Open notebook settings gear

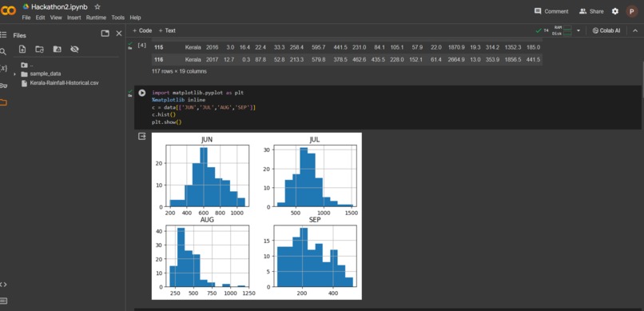tap(615, 11)
